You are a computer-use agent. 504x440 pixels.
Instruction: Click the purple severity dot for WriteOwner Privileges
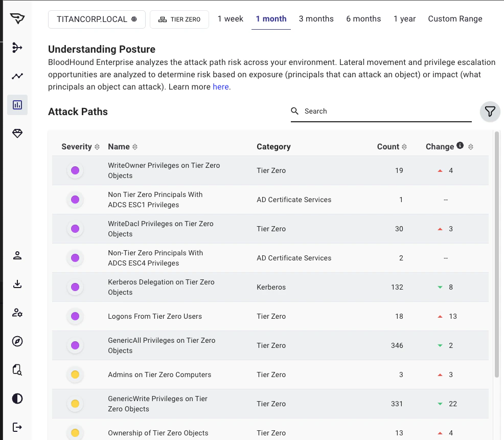(75, 170)
